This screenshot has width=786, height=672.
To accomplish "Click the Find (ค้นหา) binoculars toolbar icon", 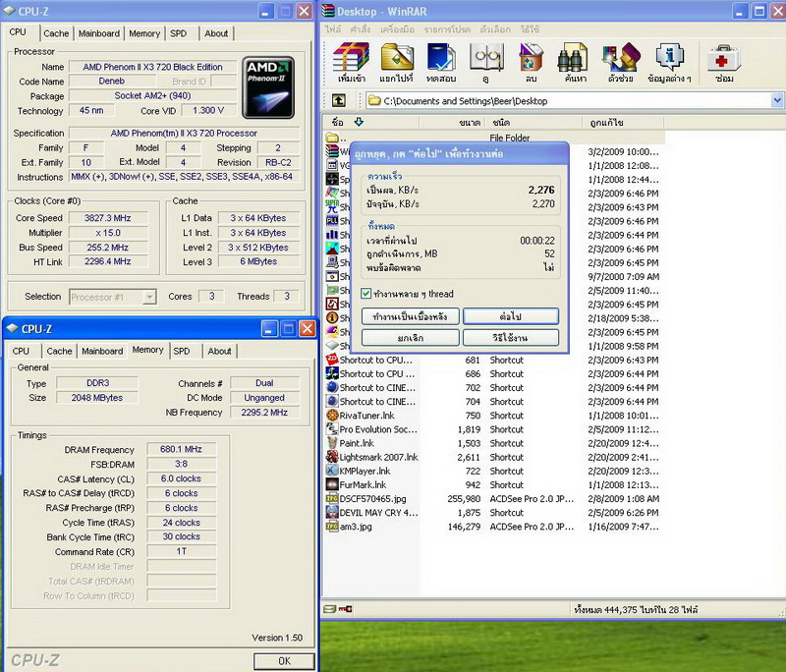I will point(575,62).
